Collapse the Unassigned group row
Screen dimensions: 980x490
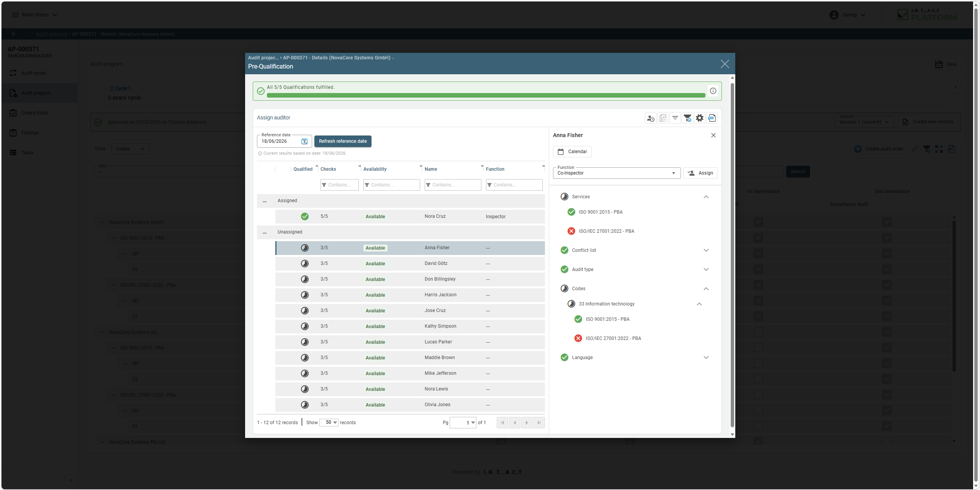tap(265, 232)
